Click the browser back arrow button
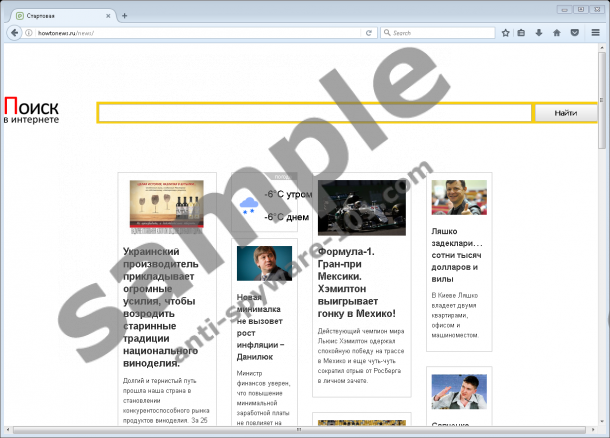This screenshot has width=610, height=438. pos(13,32)
